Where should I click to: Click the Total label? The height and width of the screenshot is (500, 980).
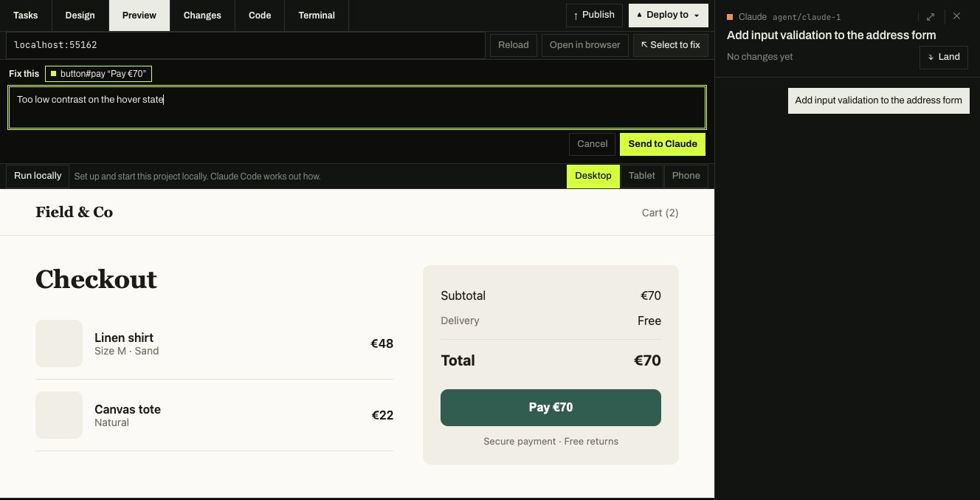pyautogui.click(x=458, y=360)
